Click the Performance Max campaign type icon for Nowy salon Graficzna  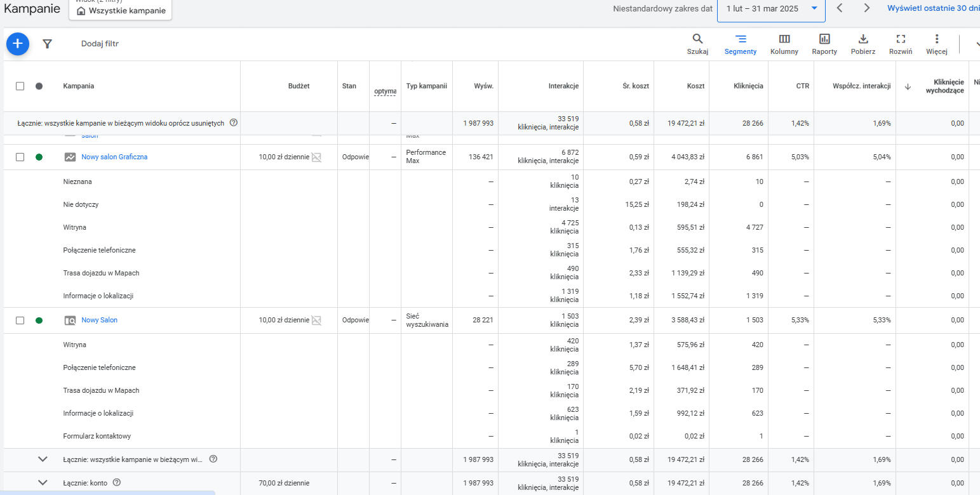pyautogui.click(x=70, y=157)
